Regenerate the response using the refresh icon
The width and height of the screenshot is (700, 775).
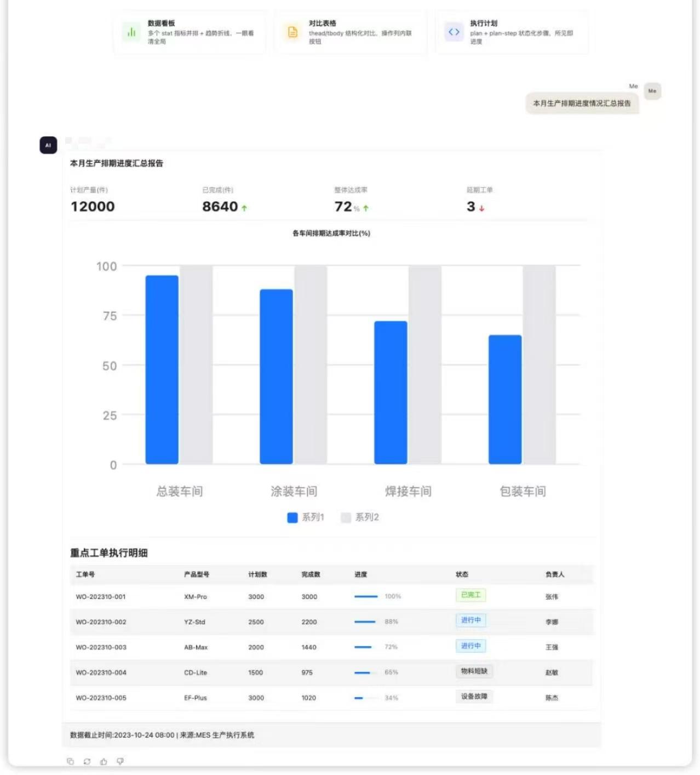pos(87,761)
